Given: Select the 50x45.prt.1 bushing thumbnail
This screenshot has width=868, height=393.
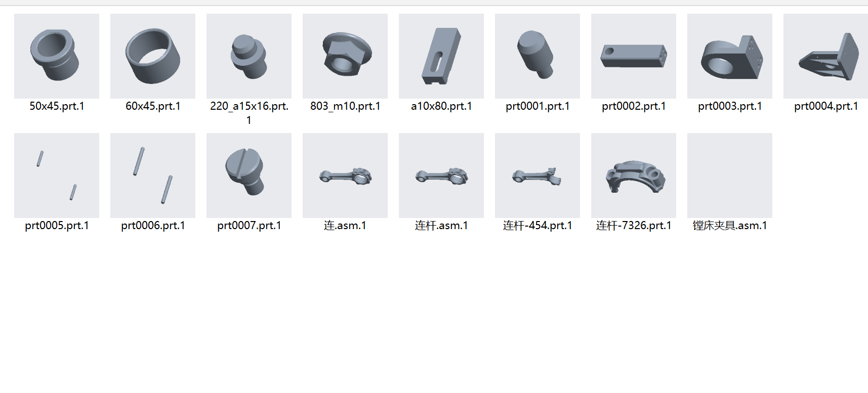Looking at the screenshot, I should (57, 56).
